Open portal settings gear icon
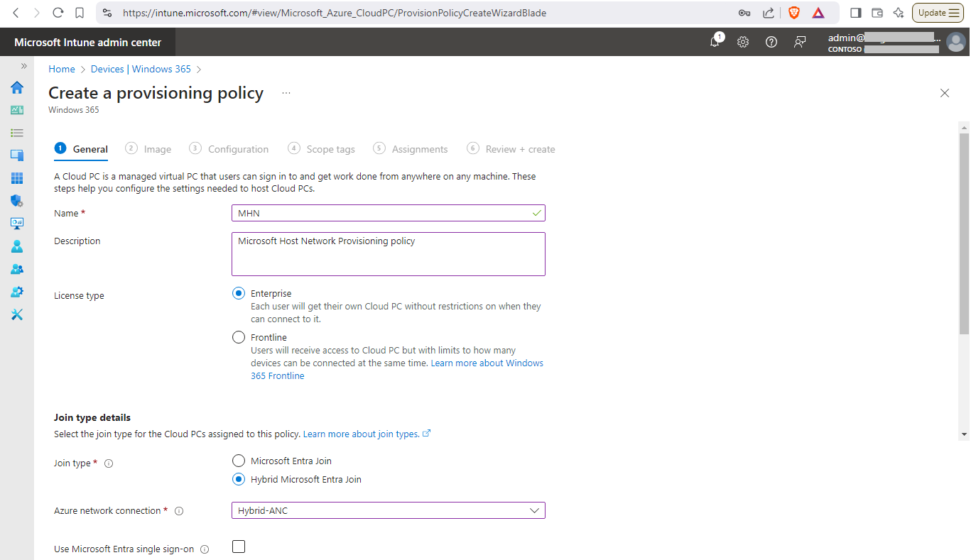971x560 pixels. coord(743,42)
